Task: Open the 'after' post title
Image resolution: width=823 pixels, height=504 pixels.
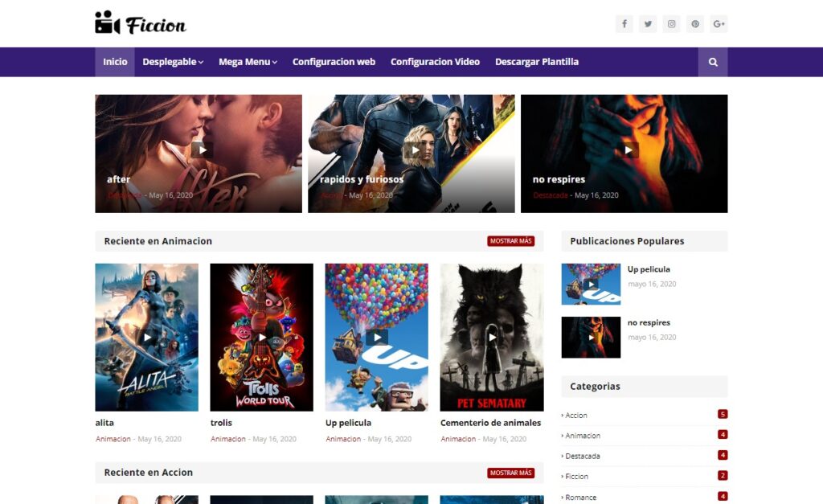Action: [119, 179]
